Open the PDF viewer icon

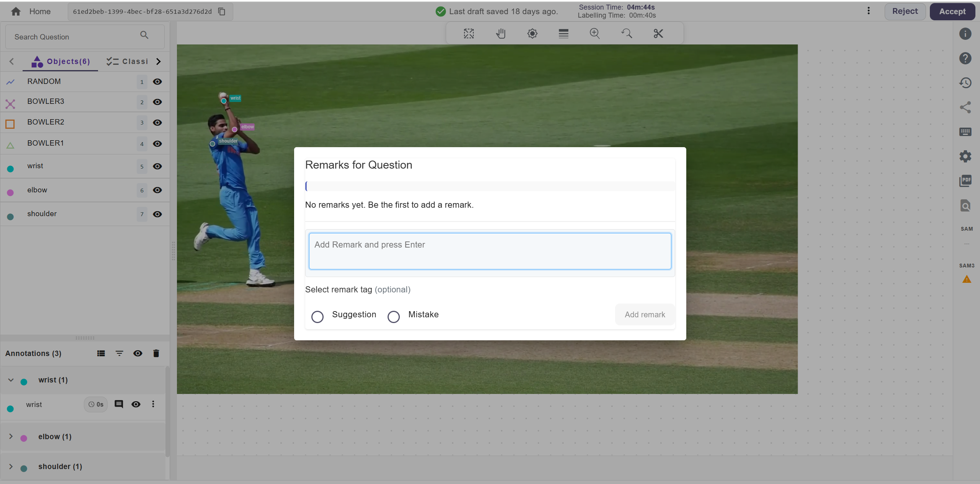(x=965, y=180)
